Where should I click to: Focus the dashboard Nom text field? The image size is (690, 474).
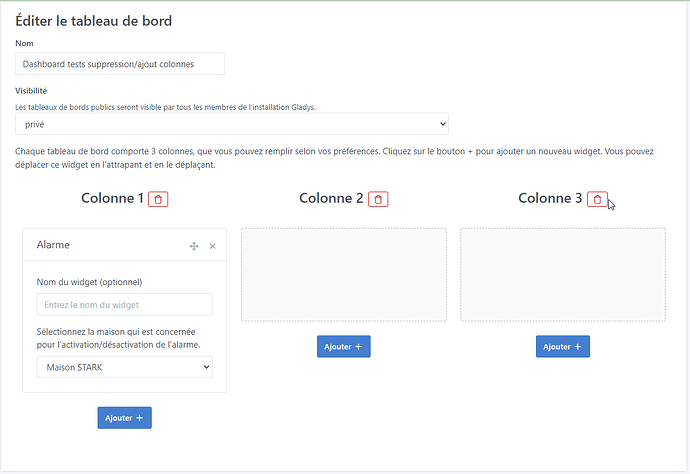coord(120,64)
